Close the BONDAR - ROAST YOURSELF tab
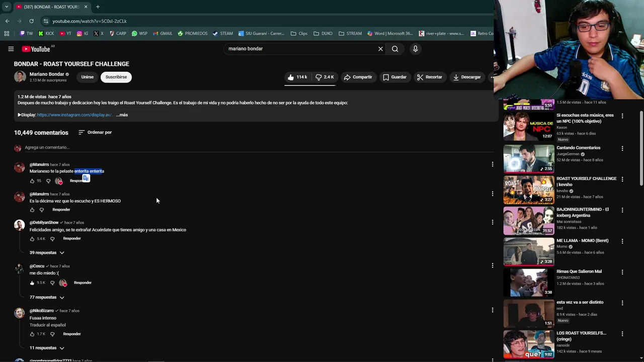644x362 pixels. (86, 7)
